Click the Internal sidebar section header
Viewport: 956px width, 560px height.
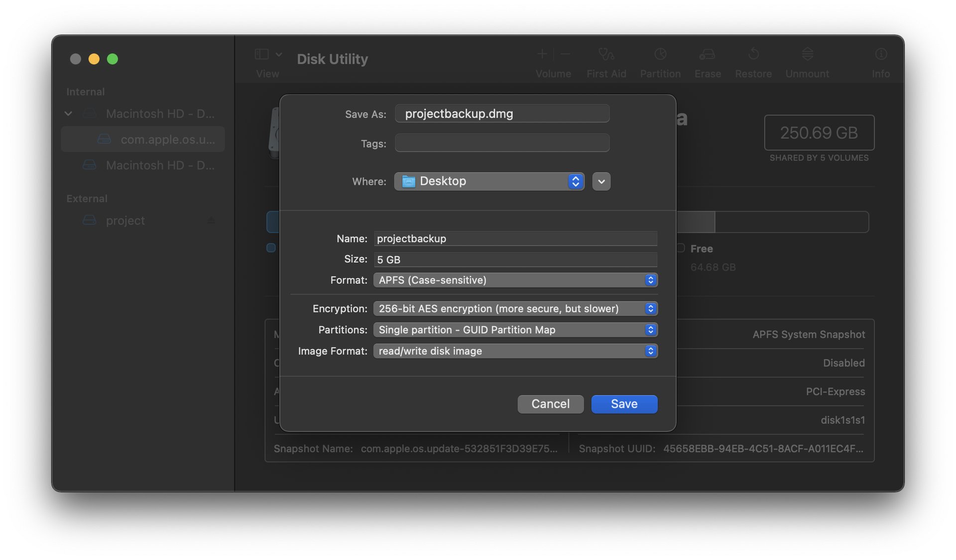(86, 92)
